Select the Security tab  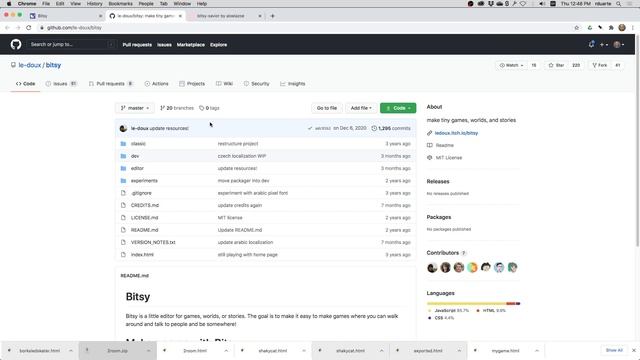(x=256, y=84)
